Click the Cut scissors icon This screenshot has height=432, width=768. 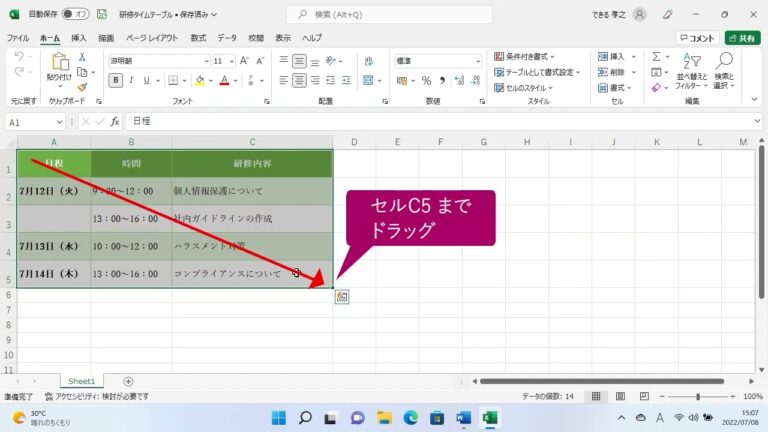82,57
